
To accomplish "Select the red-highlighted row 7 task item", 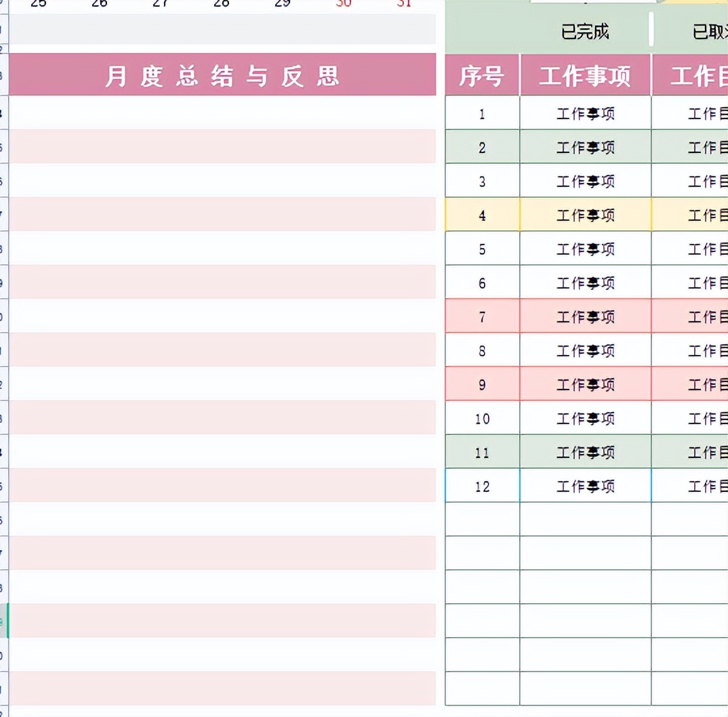I will pos(585,316).
